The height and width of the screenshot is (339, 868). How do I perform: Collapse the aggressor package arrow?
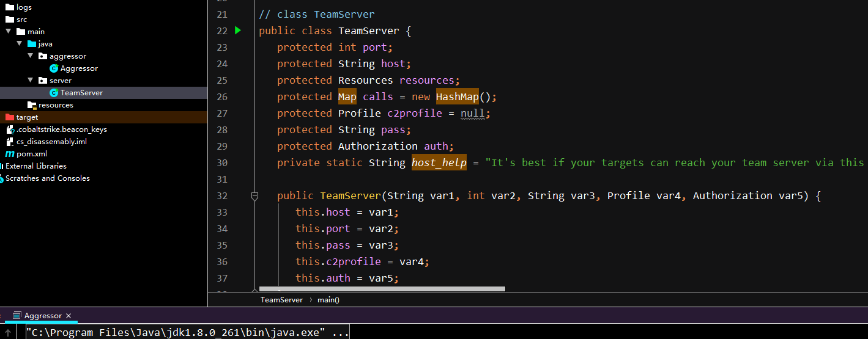point(31,56)
